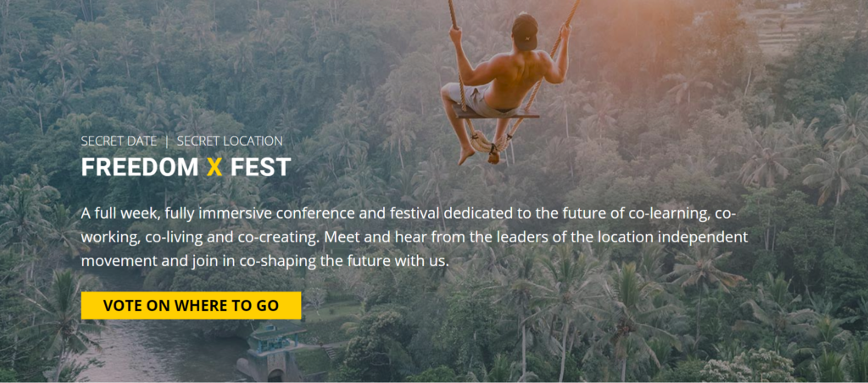Select the yellow X in the title
Image resolution: width=868 pixels, height=383 pixels.
click(214, 167)
